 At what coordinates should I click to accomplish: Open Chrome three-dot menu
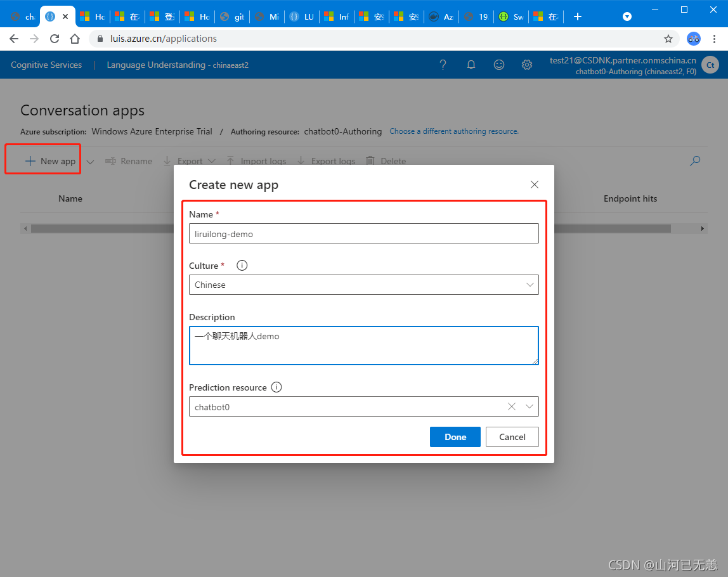click(x=714, y=39)
